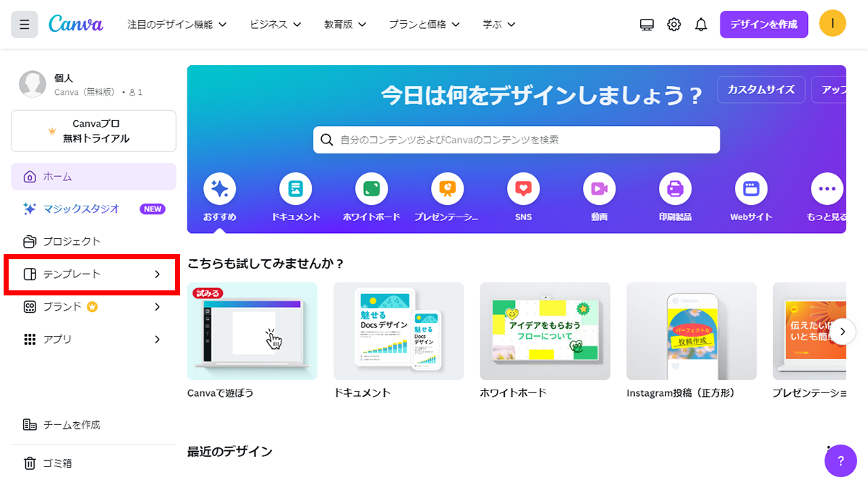Select the ホワイトボード category icon
This screenshot has width=868, height=488.
(x=371, y=190)
